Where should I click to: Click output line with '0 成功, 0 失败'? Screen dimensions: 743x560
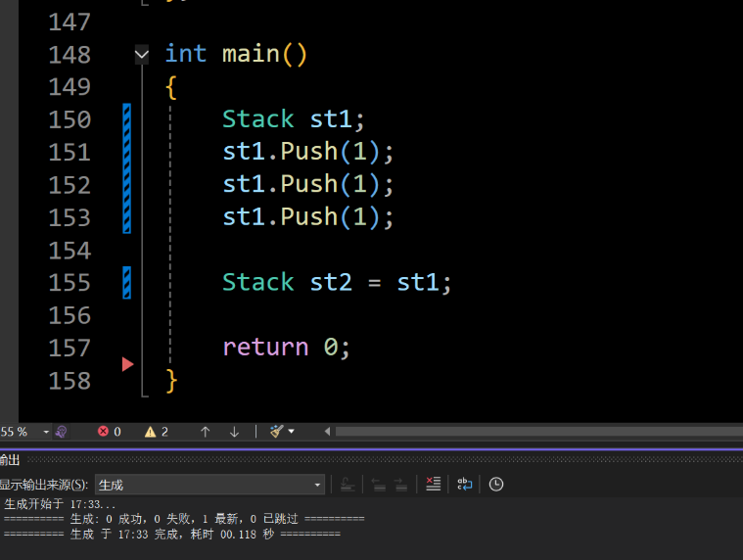point(184,519)
